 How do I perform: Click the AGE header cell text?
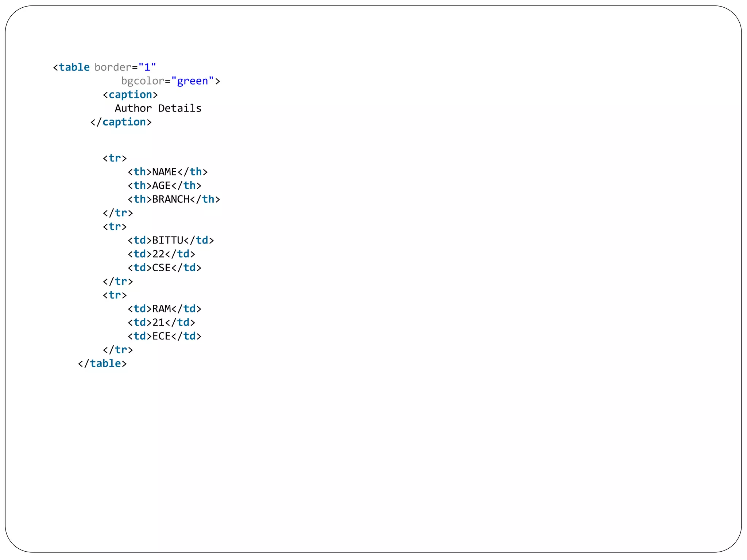coord(161,186)
